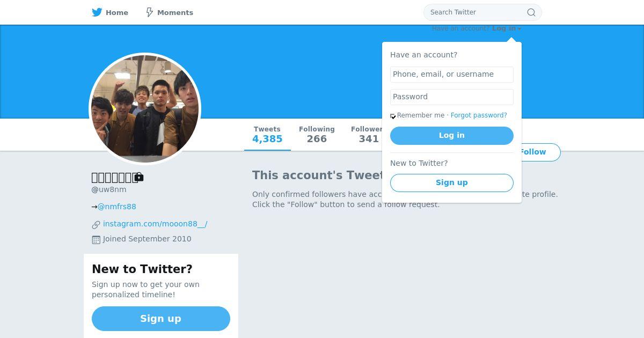Image resolution: width=644 pixels, height=338 pixels.
Task: Click the Log in button
Action: point(451,136)
